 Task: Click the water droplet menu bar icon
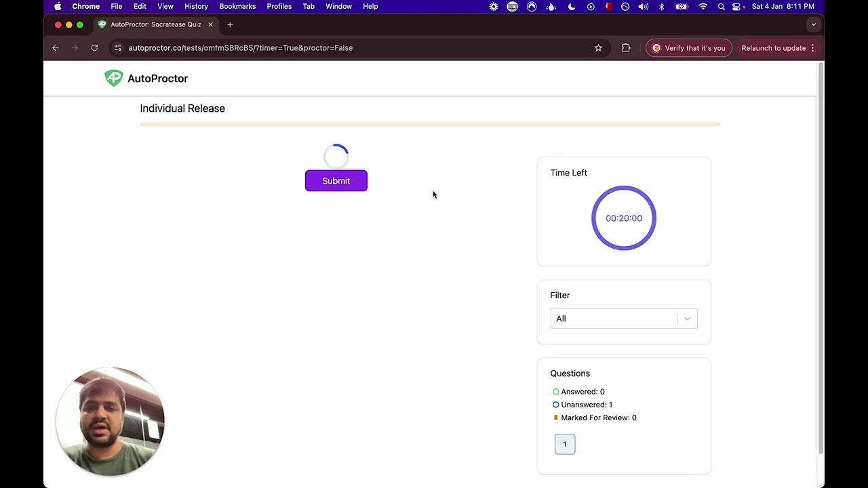(x=551, y=6)
